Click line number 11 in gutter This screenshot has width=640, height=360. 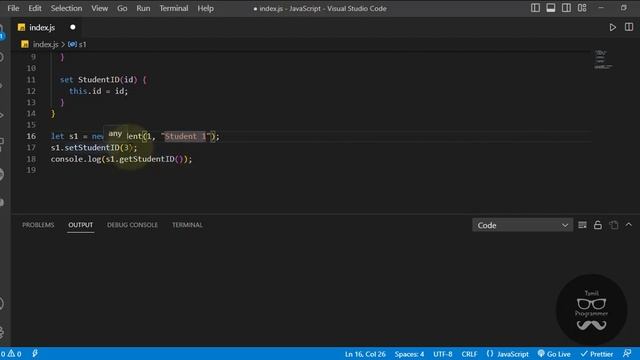pos(31,80)
